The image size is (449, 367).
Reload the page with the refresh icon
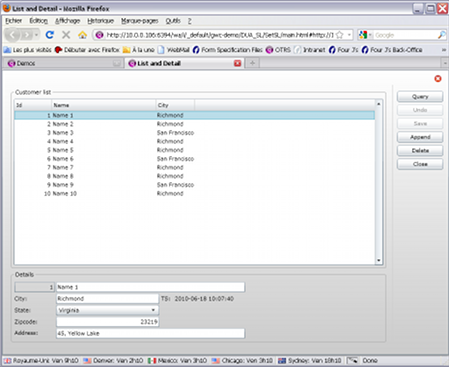click(50, 35)
